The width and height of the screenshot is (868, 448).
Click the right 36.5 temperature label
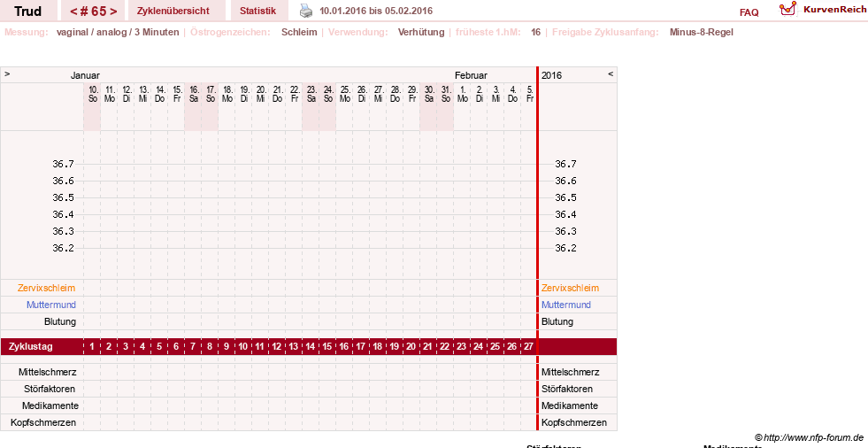tap(565, 197)
